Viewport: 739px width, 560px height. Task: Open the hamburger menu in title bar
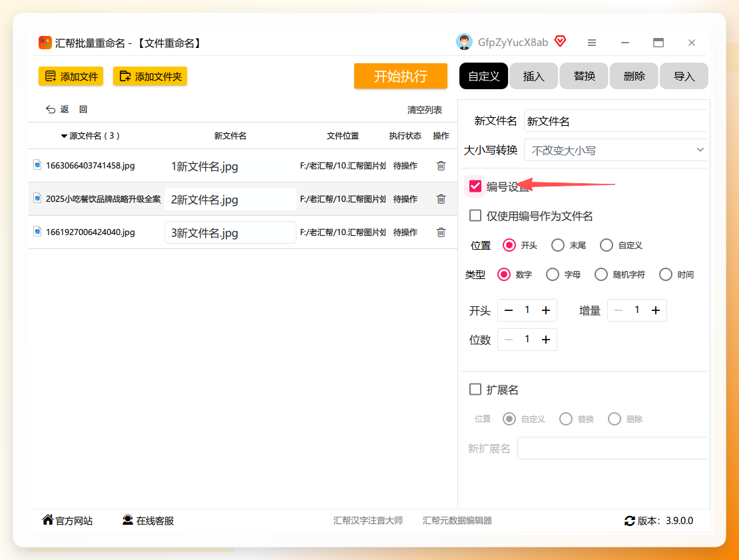(x=592, y=43)
